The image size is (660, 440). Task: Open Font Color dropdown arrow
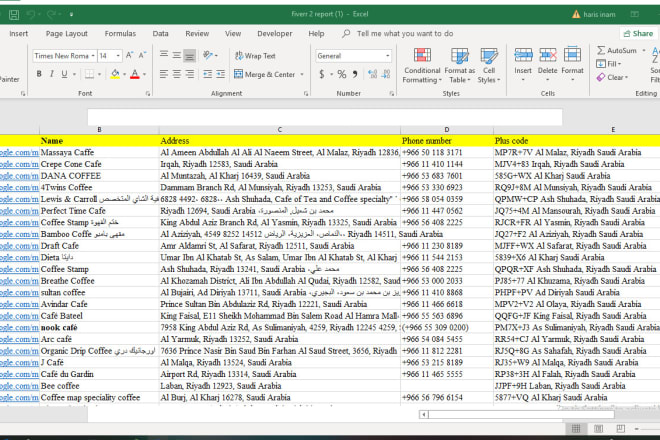pyautogui.click(x=144, y=75)
